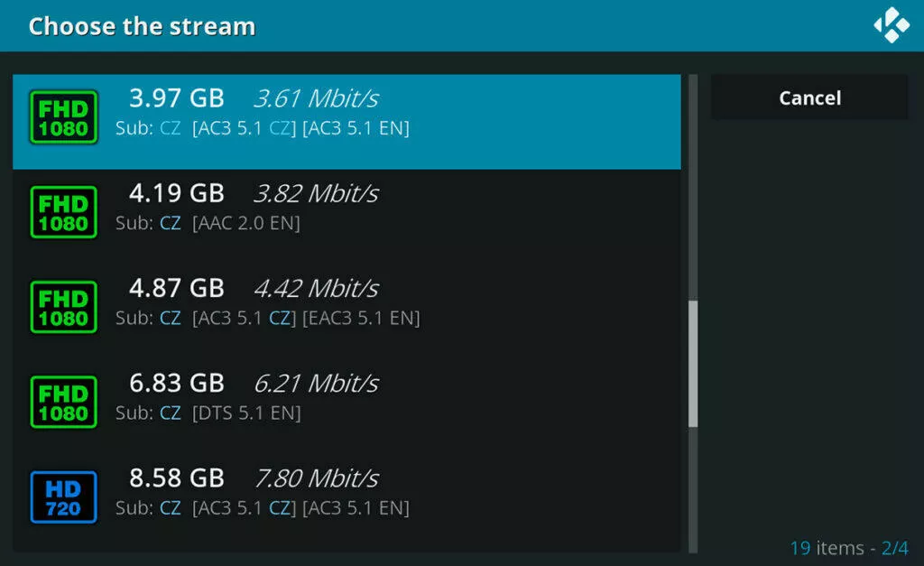This screenshot has width=924, height=566.
Task: Select the 8.58 GB HD 720 stream
Action: [x=346, y=502]
